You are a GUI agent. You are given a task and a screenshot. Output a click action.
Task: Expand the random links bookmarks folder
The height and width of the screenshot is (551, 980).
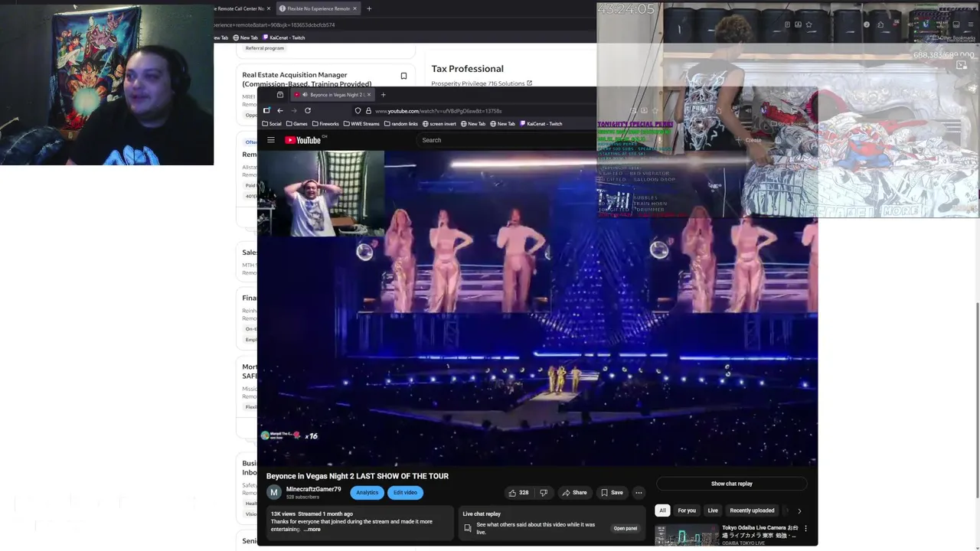click(x=401, y=124)
